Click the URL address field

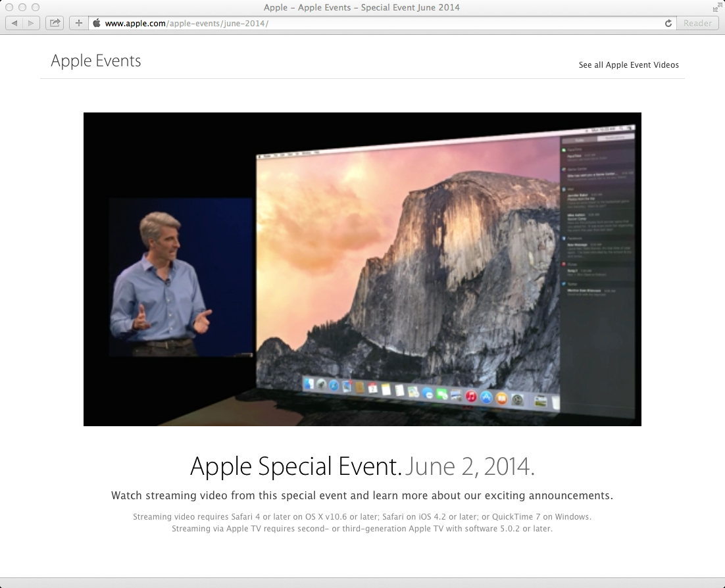pos(382,23)
